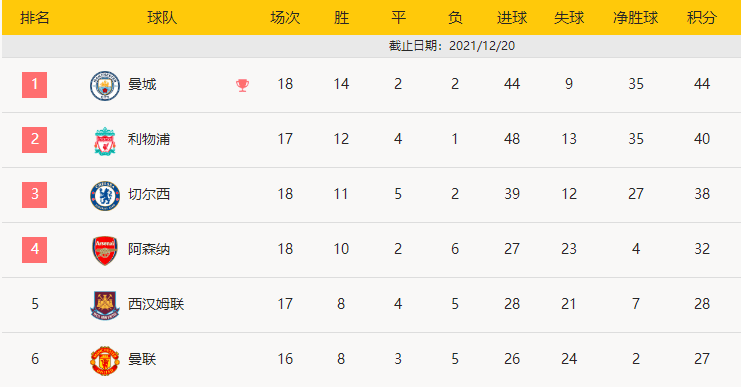Click the Chelsea club crest
Screen dimensions: 741x387
coord(105,196)
